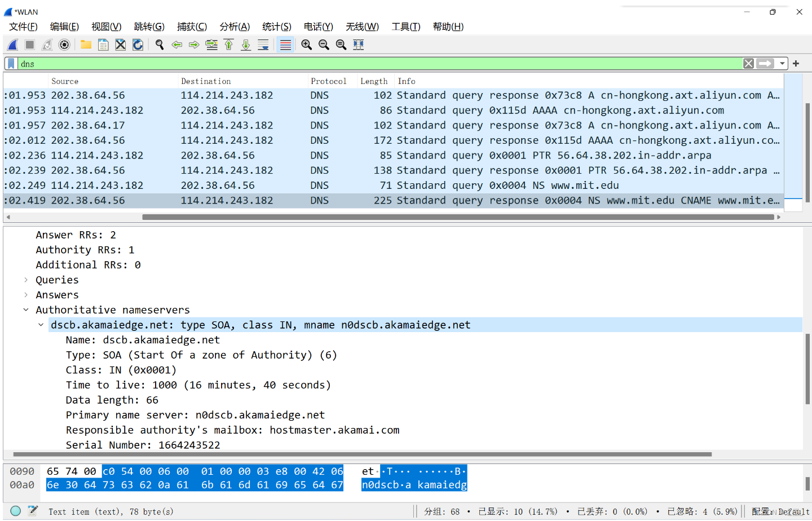812x521 pixels.
Task: Sort packets by Destination column
Action: click(x=243, y=81)
